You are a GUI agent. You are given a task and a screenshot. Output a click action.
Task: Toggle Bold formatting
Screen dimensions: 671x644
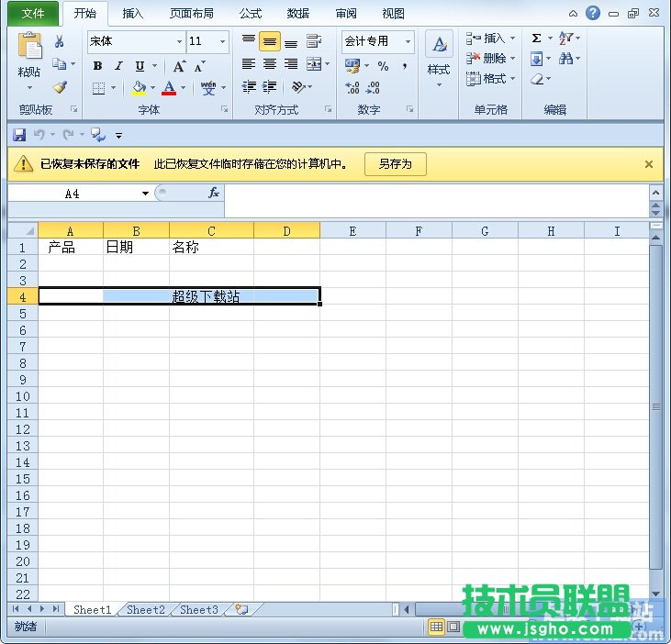click(97, 66)
